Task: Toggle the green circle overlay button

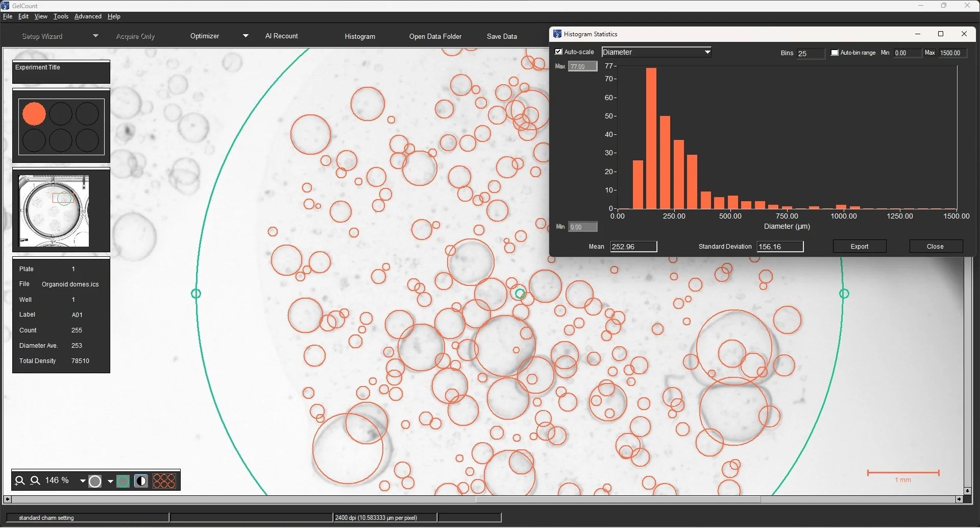Action: (123, 481)
